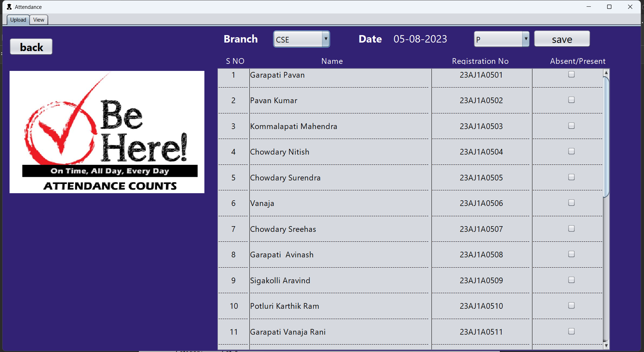This screenshot has height=352, width=644.
Task: Click the date value 05-08-2023
Action: pyautogui.click(x=420, y=39)
